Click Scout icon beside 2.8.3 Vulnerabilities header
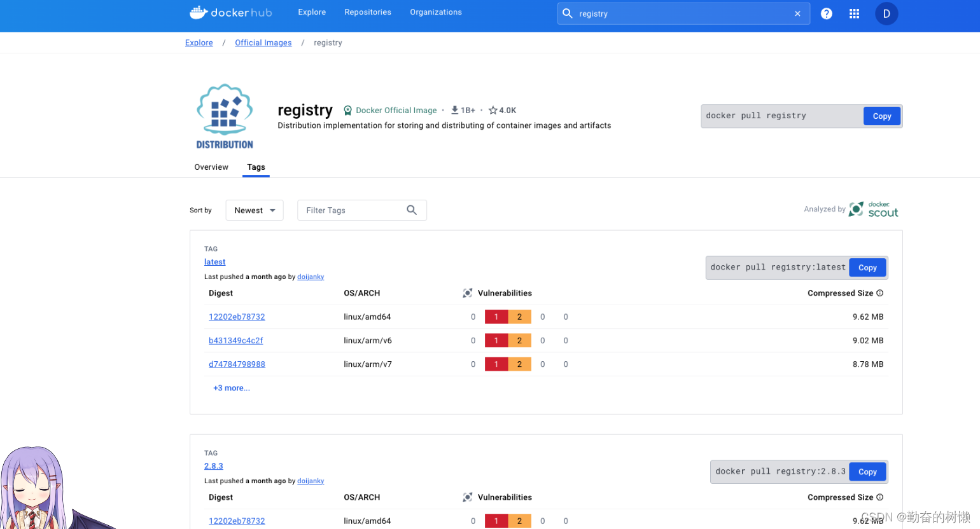This screenshot has height=529, width=980. [468, 497]
